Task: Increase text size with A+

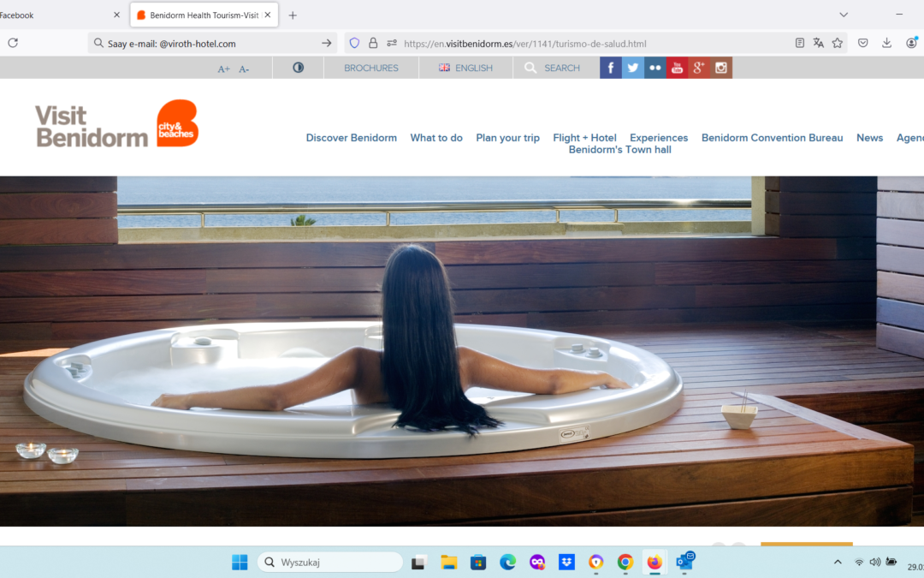Action: (x=223, y=69)
